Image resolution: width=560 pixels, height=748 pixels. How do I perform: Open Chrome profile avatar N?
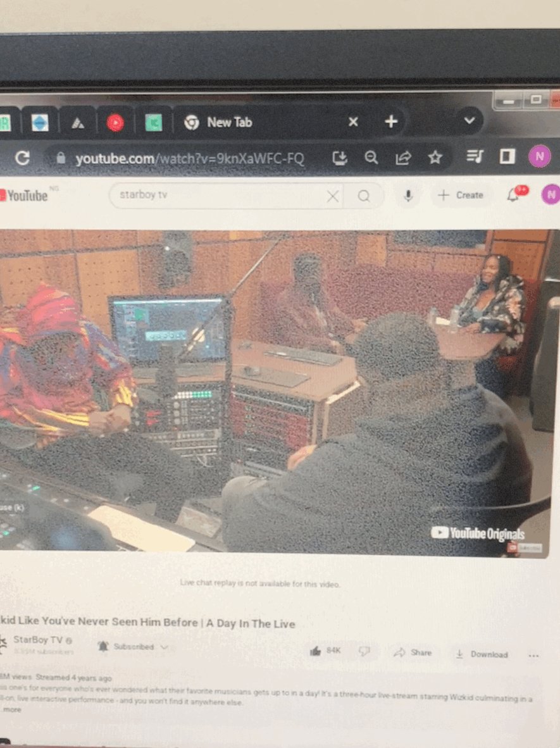click(x=540, y=156)
